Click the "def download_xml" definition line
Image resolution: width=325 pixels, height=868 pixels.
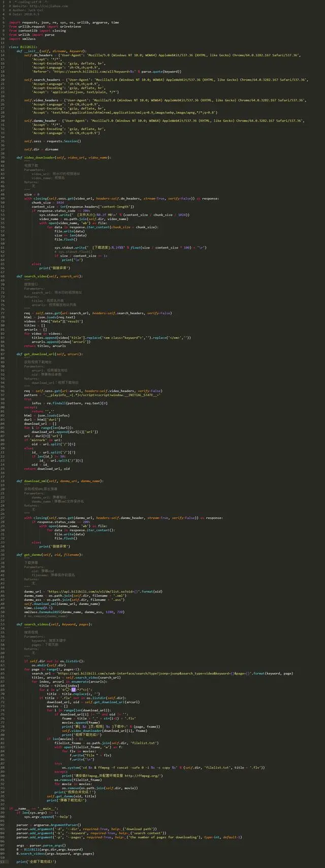[x=59, y=481]
